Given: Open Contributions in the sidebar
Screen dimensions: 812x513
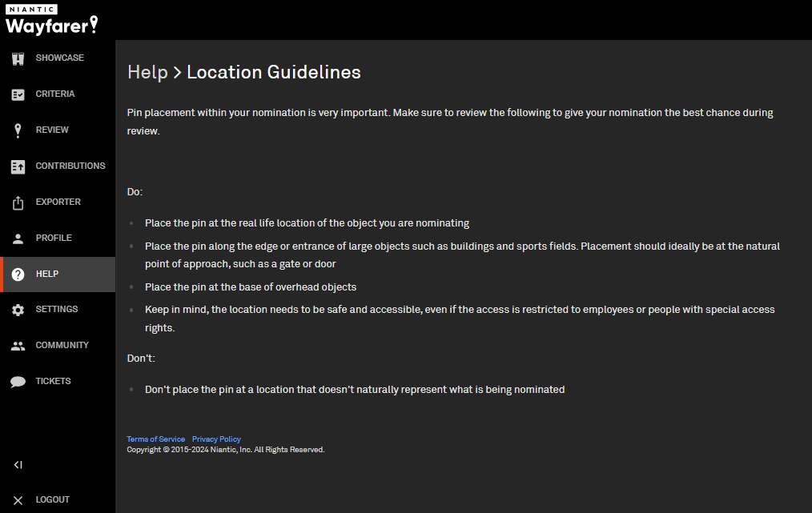Looking at the screenshot, I should [70, 166].
